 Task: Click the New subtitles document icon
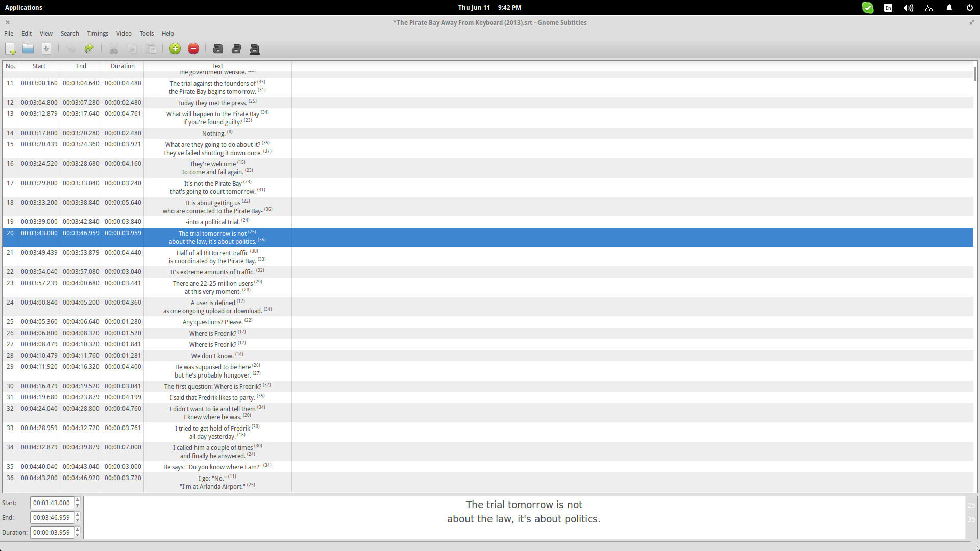click(10, 48)
